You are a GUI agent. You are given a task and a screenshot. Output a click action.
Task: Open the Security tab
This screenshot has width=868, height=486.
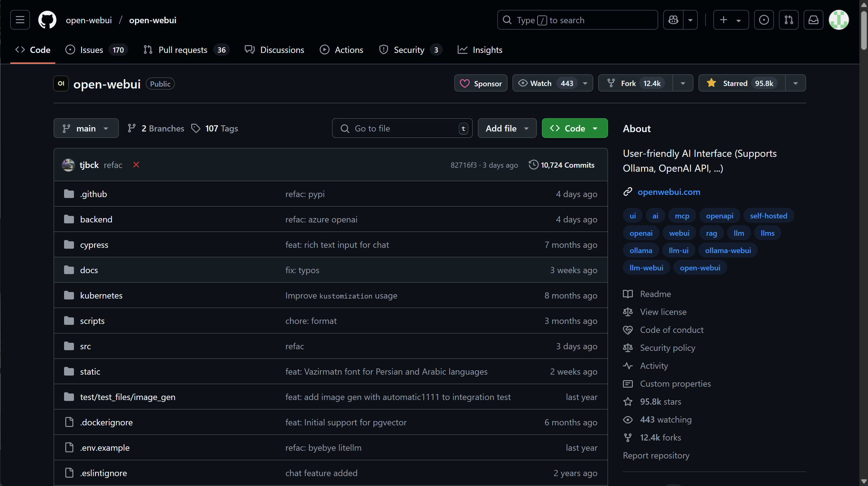410,50
